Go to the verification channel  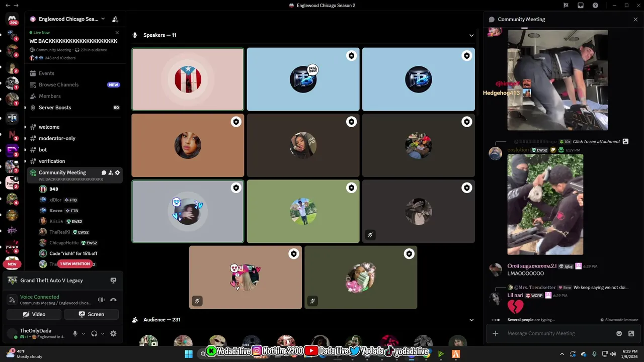[52, 161]
